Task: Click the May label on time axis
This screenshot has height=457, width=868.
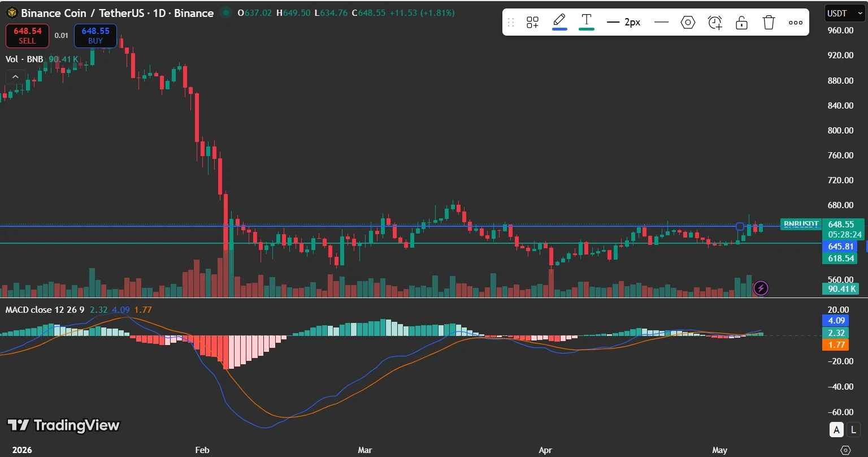Action: point(719,450)
